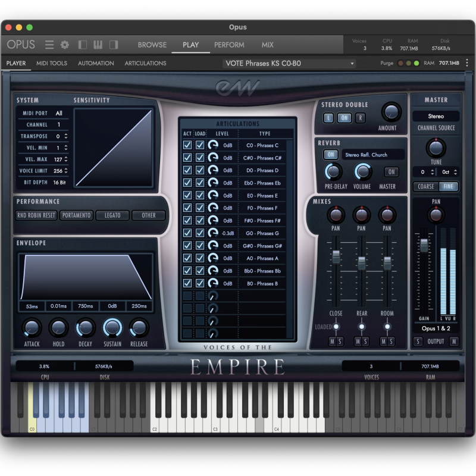Switch to the BROWSE page

pyautogui.click(x=152, y=45)
